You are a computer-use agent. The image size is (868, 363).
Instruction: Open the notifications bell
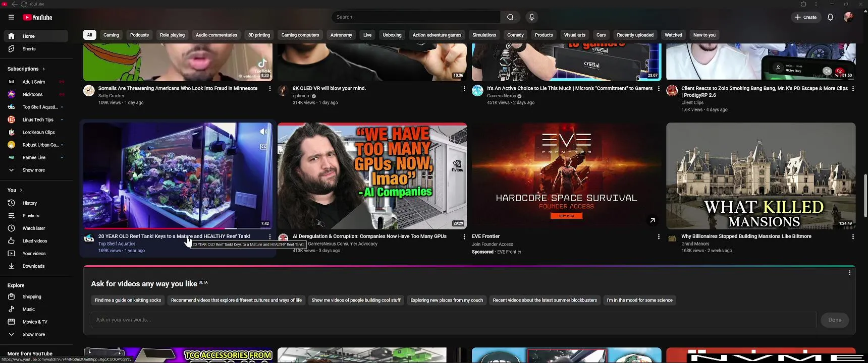coord(830,17)
